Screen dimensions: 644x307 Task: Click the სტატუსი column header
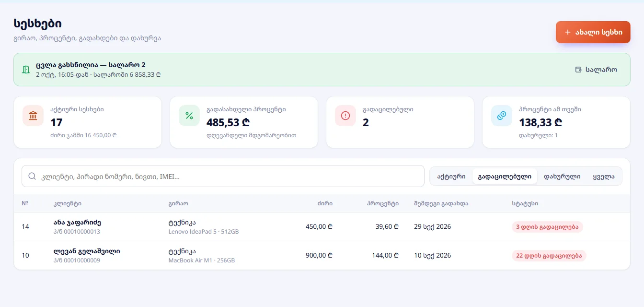525,203
